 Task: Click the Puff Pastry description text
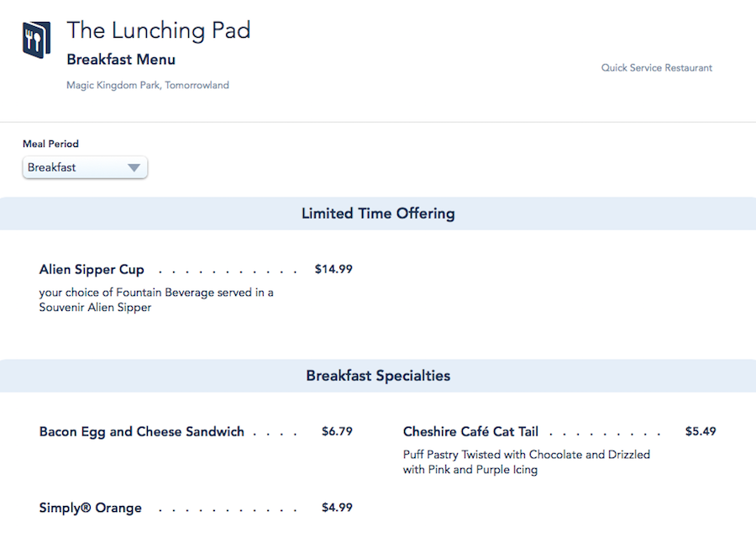click(526, 462)
